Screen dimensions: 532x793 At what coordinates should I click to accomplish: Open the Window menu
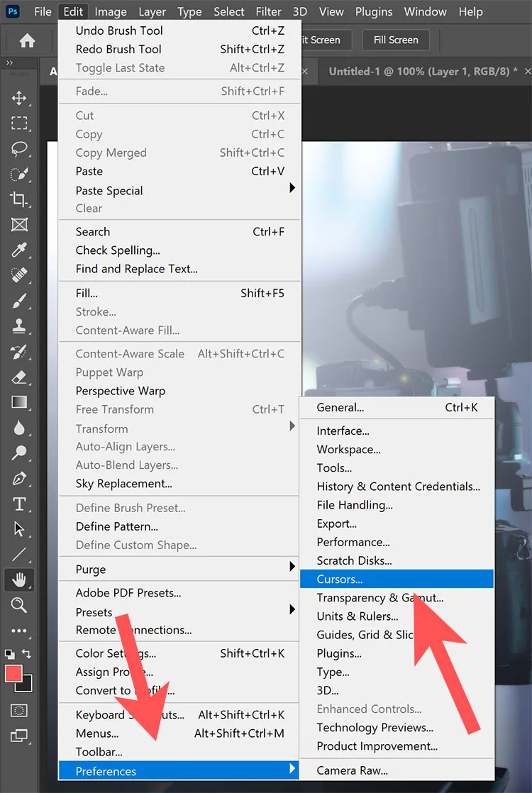point(425,11)
